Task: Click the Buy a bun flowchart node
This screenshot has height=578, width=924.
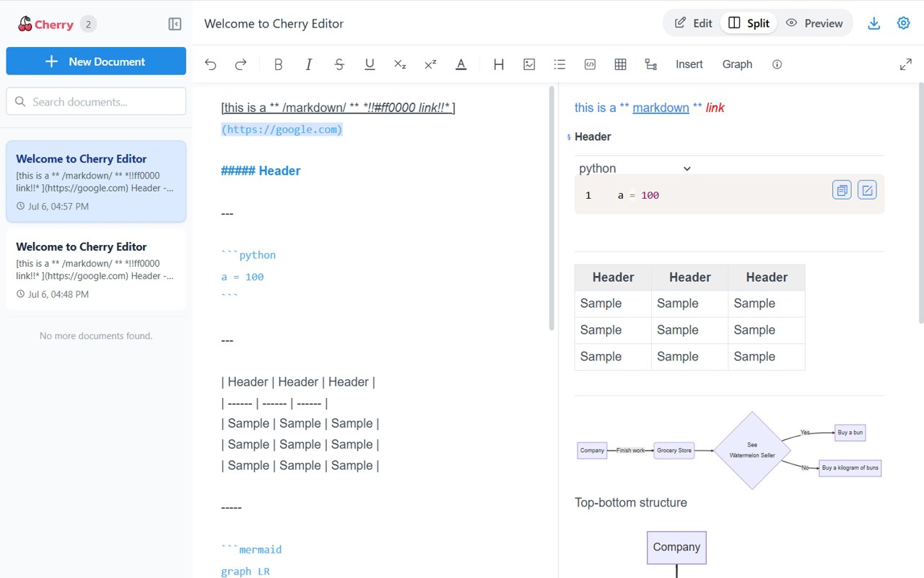Action: pyautogui.click(x=850, y=433)
